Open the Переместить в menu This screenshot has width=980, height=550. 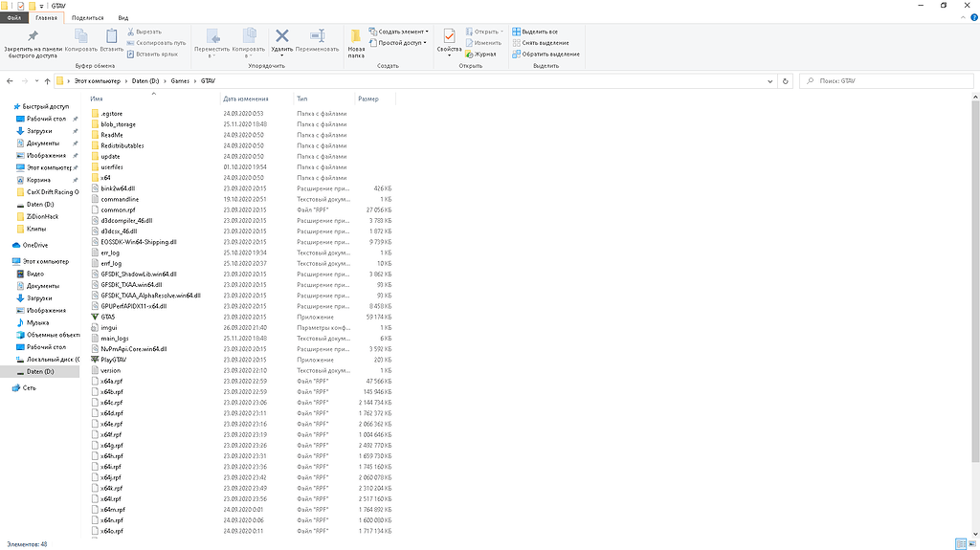pyautogui.click(x=212, y=43)
